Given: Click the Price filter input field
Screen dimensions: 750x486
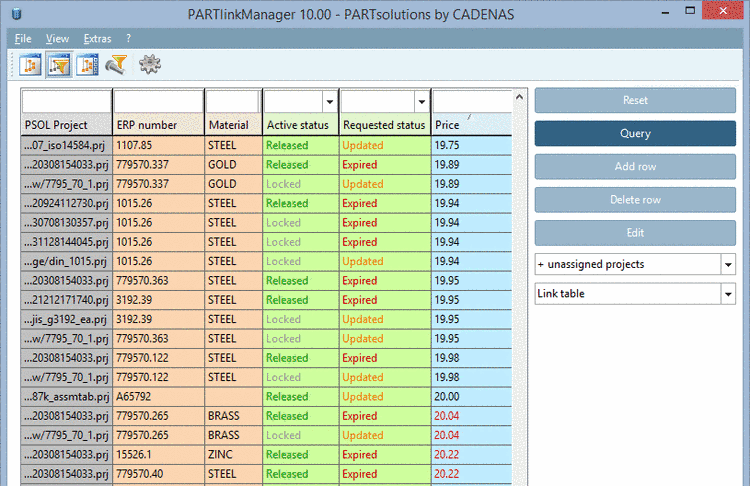Looking at the screenshot, I should [472, 101].
